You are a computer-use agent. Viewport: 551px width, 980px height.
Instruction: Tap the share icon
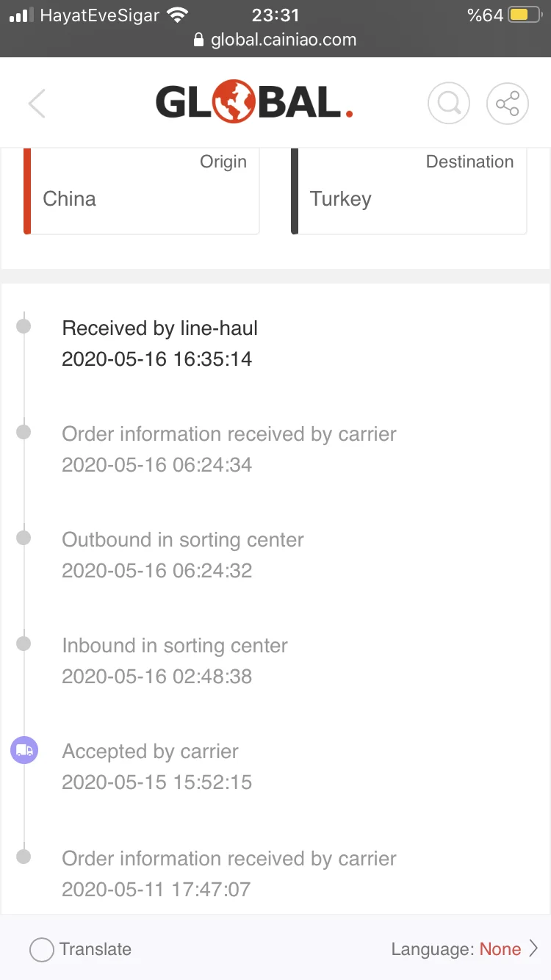pos(508,104)
